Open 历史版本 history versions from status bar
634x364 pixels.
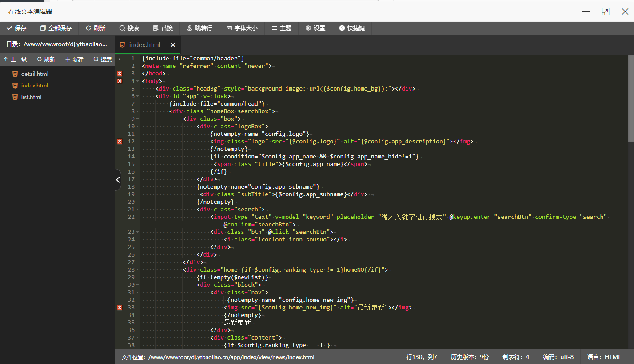click(470, 357)
